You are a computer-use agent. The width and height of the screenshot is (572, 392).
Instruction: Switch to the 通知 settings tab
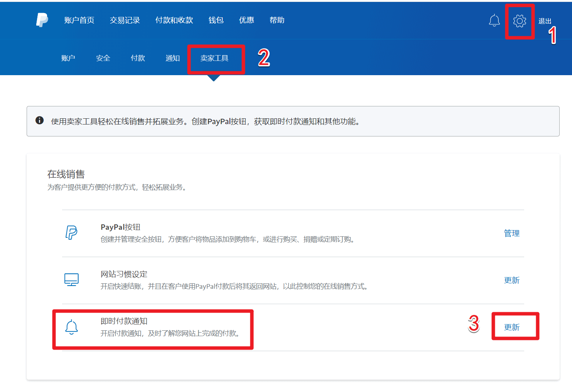pos(172,58)
